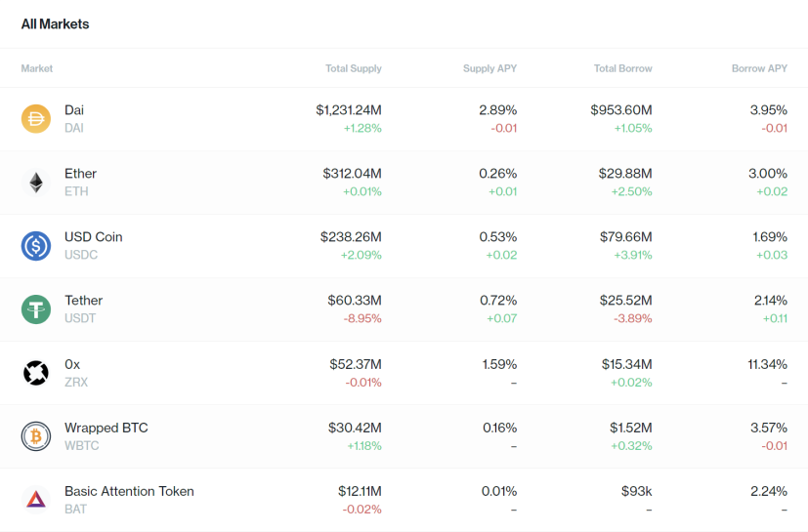Open the USD Coin market name
This screenshot has width=808, height=532.
click(93, 237)
